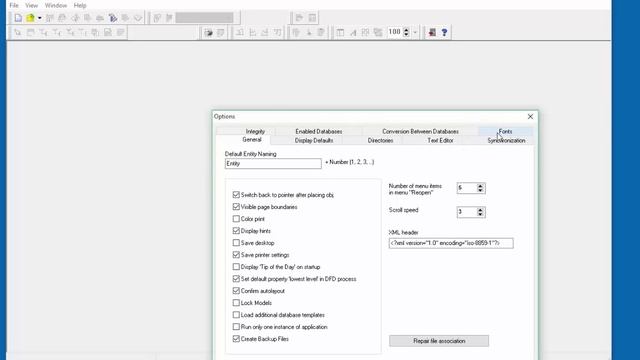640x360 pixels.
Task: Click the Reopen menu items number field
Action: pyautogui.click(x=467, y=188)
